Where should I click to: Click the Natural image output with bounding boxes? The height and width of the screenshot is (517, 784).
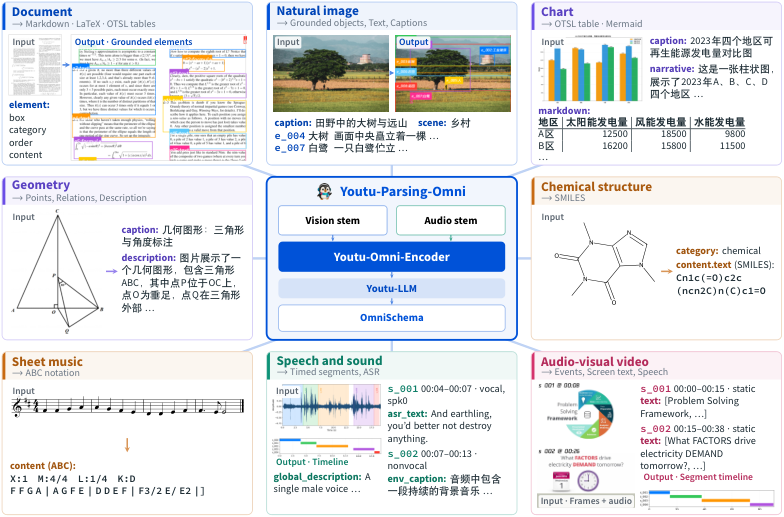click(453, 74)
